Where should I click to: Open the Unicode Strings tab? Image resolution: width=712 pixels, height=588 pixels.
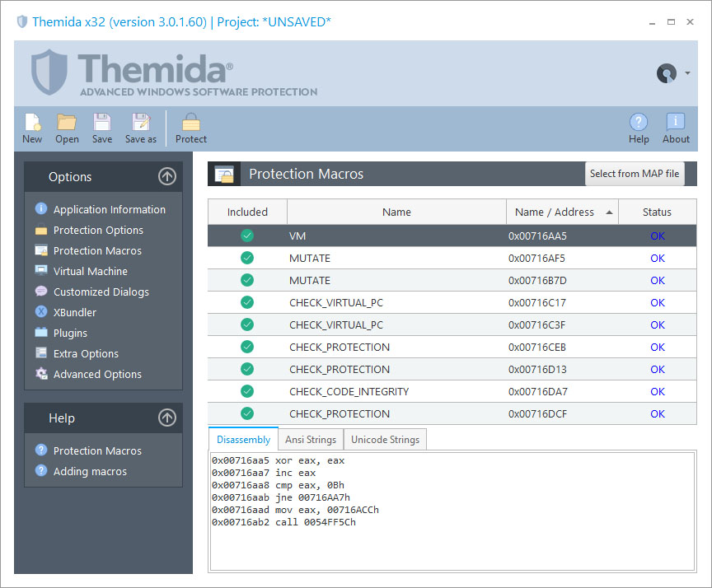[x=385, y=439]
